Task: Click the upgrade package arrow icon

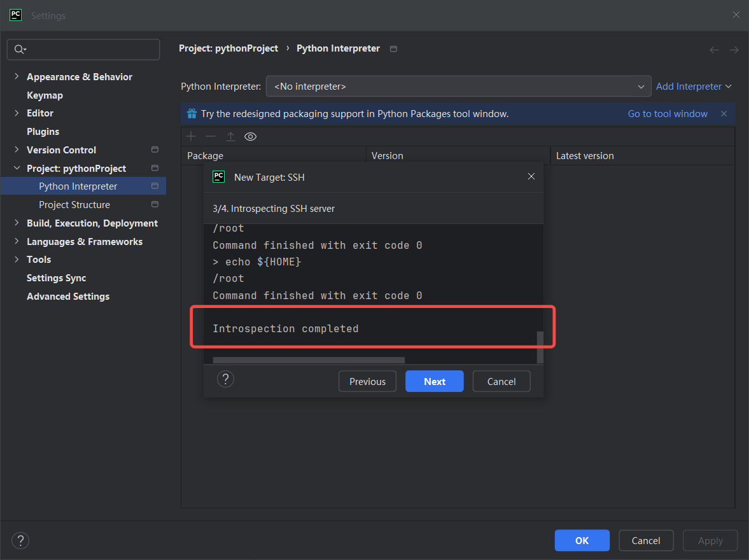Action: point(230,137)
